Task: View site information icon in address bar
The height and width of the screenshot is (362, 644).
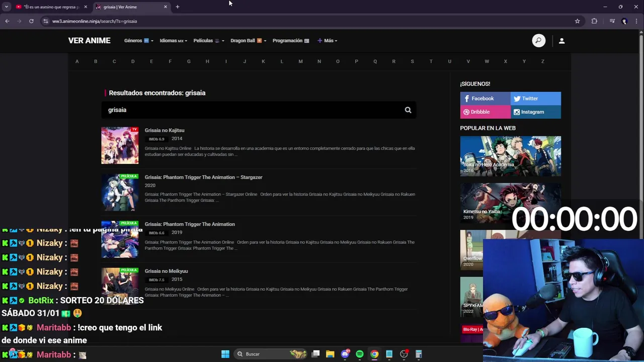Action: 46,21
